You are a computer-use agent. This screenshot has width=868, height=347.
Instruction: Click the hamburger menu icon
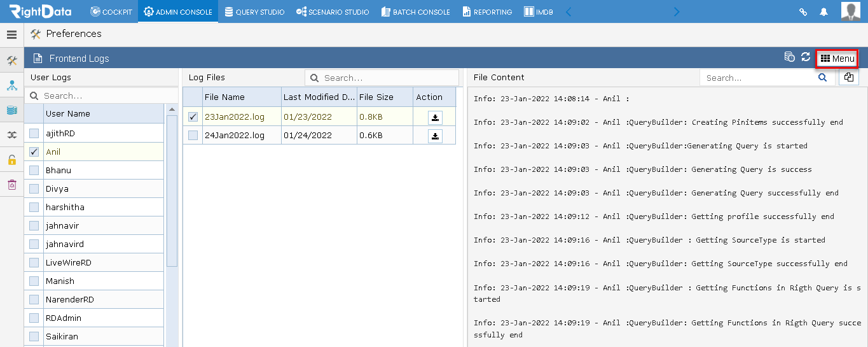[x=11, y=34]
